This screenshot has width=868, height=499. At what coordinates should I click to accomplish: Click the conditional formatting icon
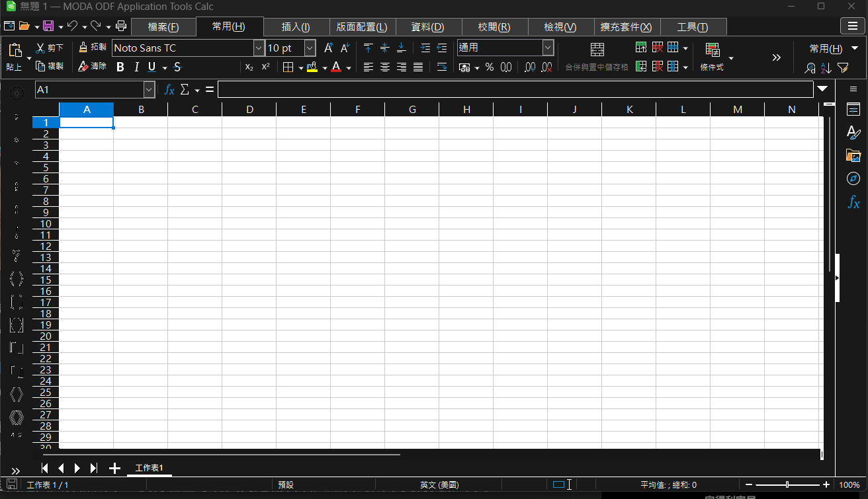tap(713, 50)
